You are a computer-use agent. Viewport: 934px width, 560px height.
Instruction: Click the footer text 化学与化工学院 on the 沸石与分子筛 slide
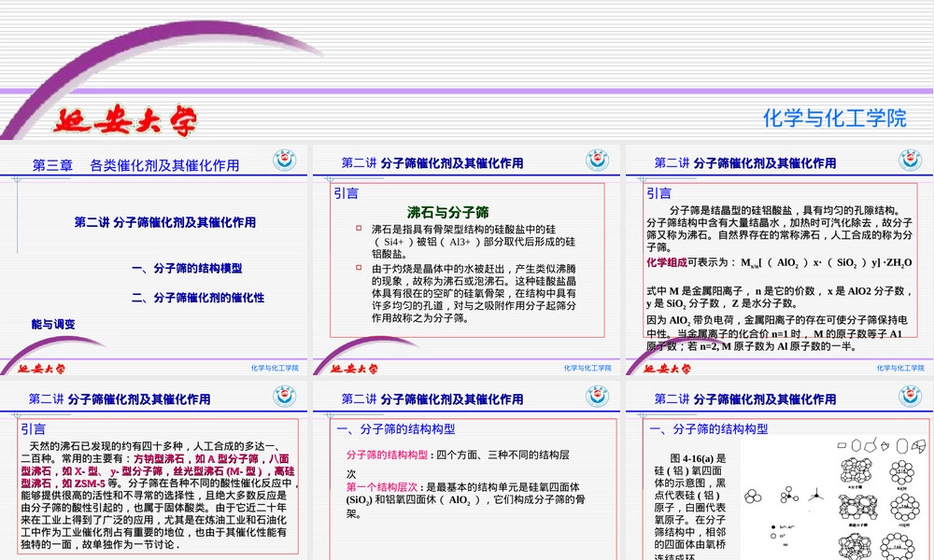[587, 369]
